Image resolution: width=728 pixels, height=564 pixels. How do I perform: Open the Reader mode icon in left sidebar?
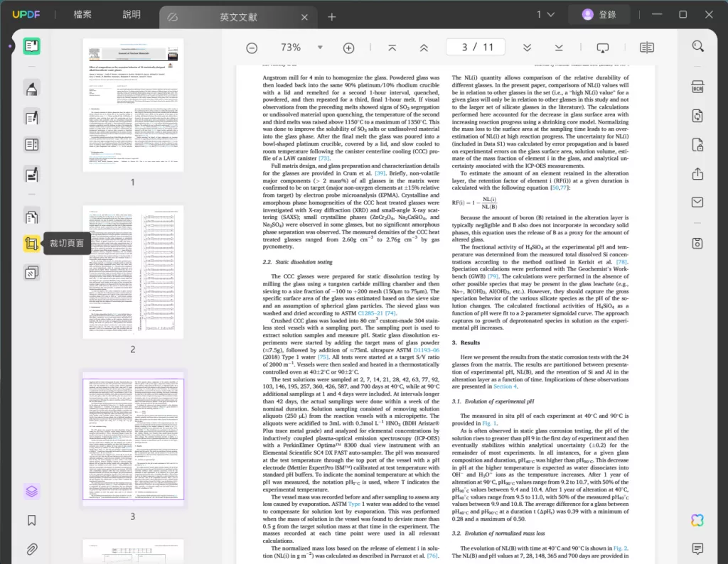[x=31, y=46]
